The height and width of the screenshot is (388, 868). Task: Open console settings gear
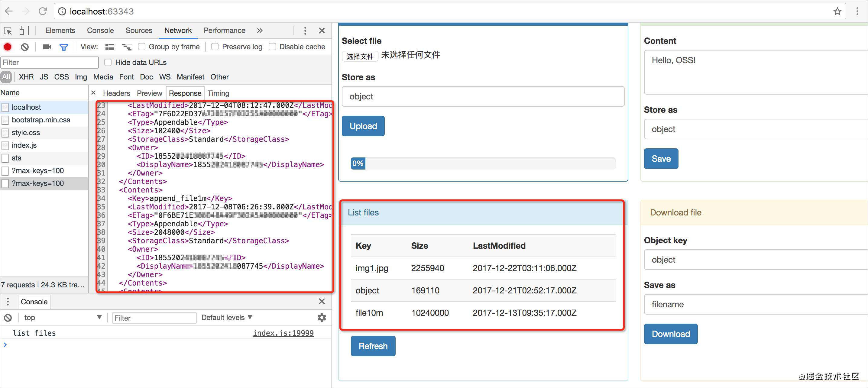coord(322,318)
